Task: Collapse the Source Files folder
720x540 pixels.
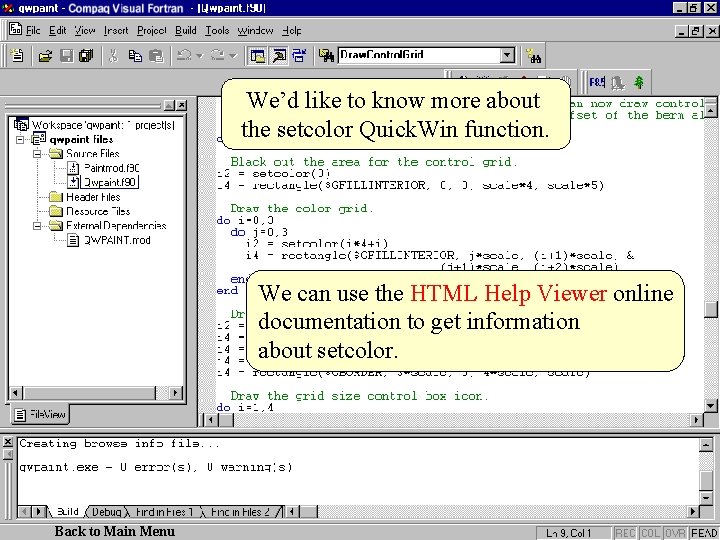Action: (x=37, y=153)
